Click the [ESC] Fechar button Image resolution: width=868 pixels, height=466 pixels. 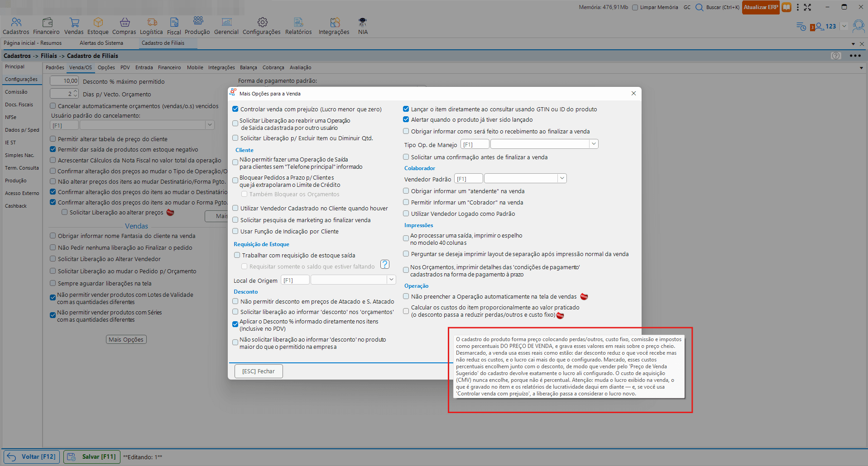(259, 371)
